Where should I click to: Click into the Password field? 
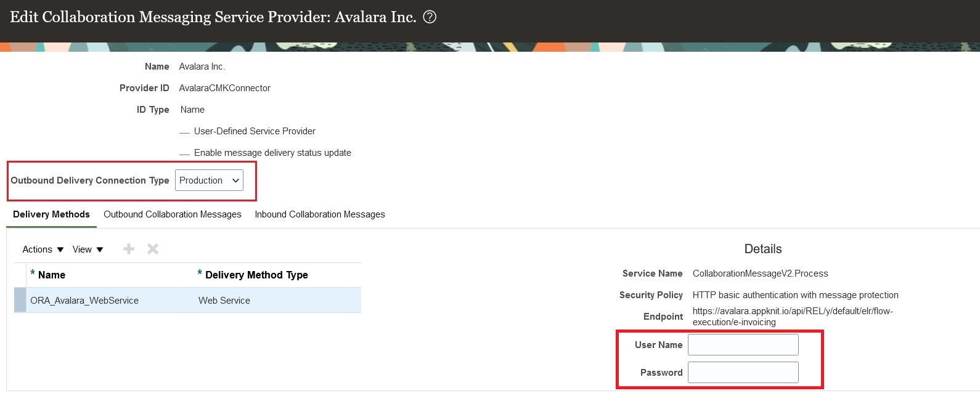pos(743,373)
